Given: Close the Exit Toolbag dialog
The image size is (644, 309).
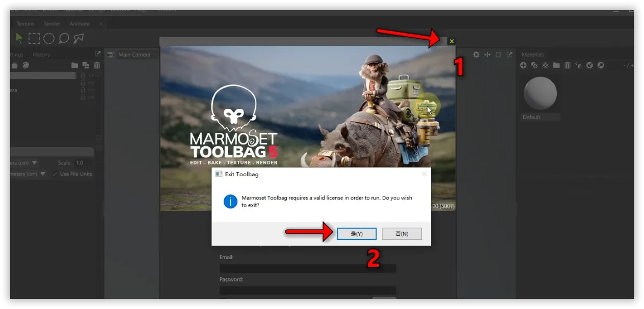Looking at the screenshot, I should coord(424,174).
